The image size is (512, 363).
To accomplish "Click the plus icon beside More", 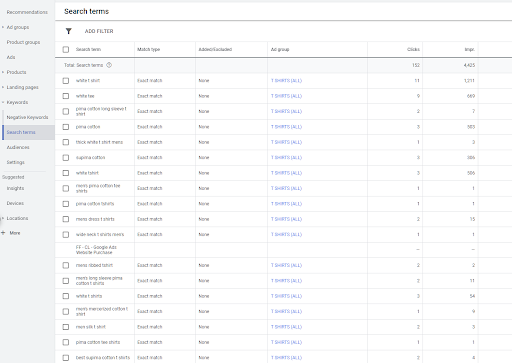I will 3,233.
